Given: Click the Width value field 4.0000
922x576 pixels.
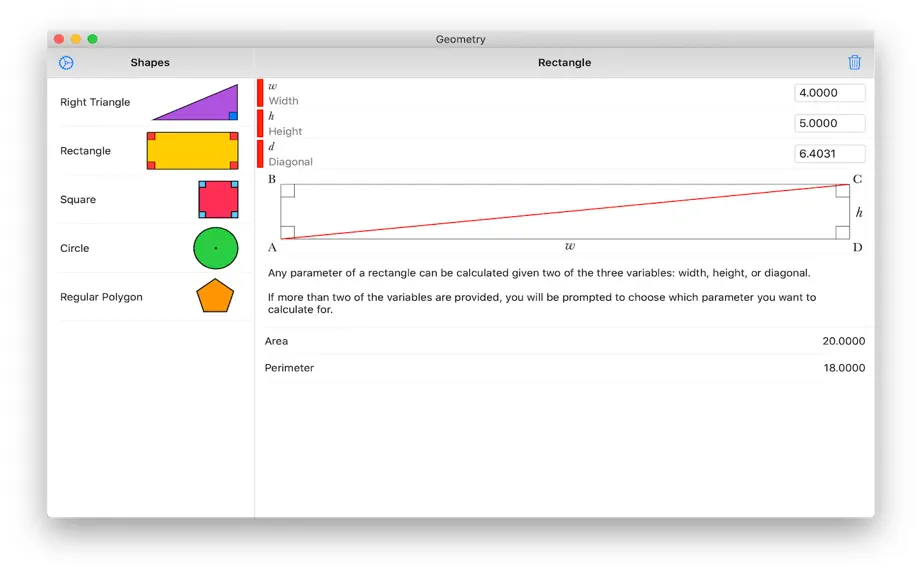Looking at the screenshot, I should [x=830, y=93].
